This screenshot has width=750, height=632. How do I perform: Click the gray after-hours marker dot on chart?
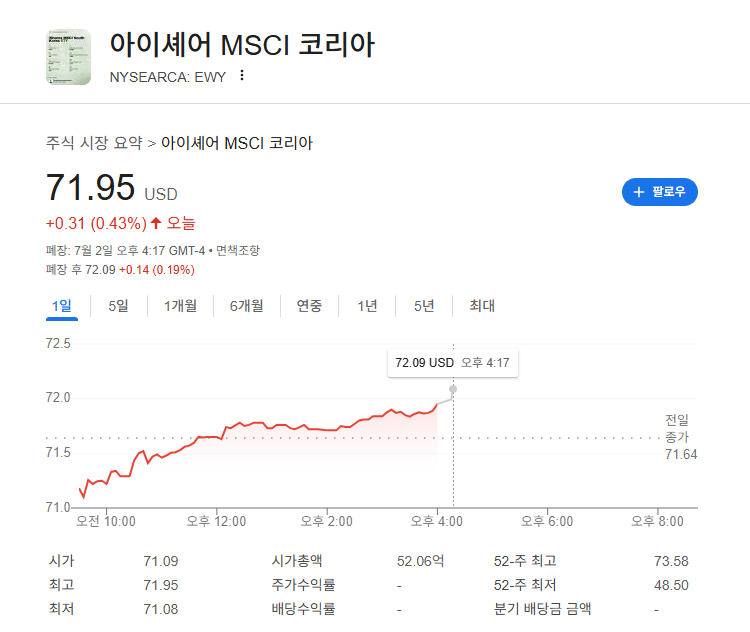pos(453,389)
